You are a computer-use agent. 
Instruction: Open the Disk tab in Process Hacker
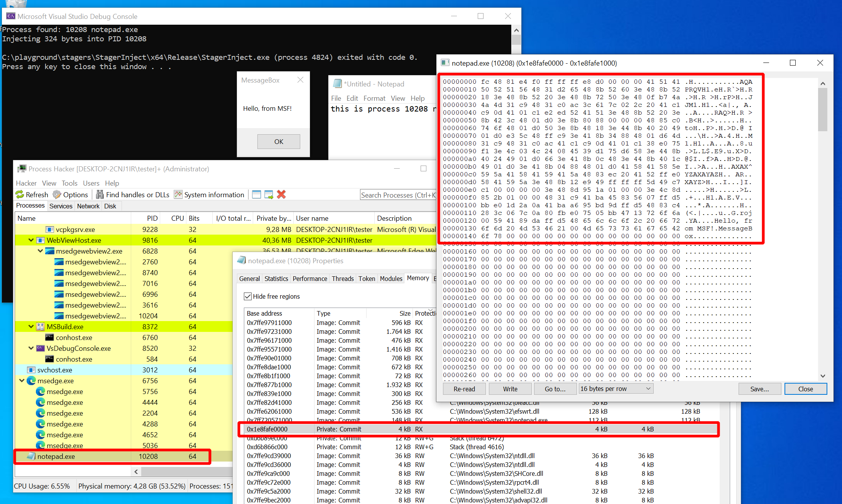click(110, 206)
